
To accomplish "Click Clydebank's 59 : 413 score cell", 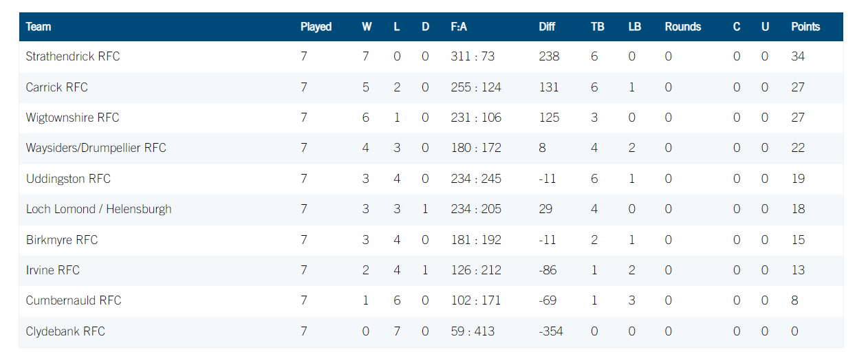I will [x=473, y=331].
